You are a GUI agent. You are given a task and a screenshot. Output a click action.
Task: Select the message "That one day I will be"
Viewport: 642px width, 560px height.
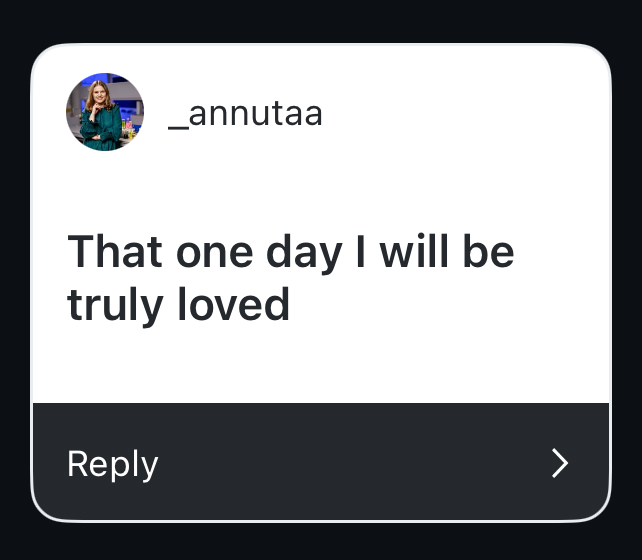click(290, 251)
